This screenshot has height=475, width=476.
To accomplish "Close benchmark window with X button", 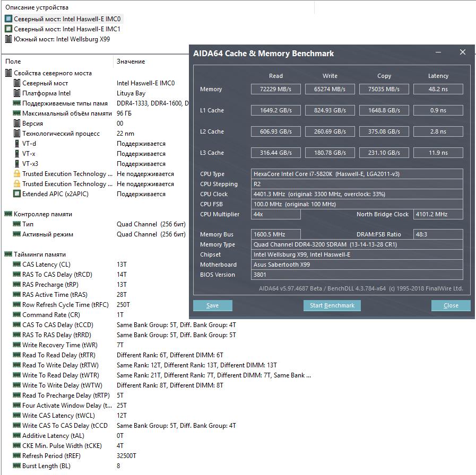I will pyautogui.click(x=463, y=52).
